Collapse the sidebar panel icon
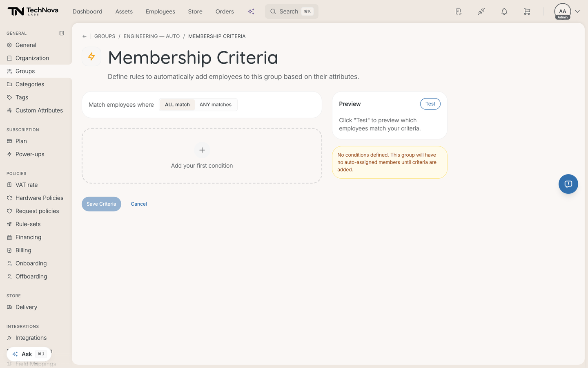This screenshot has height=368, width=588. tap(62, 33)
